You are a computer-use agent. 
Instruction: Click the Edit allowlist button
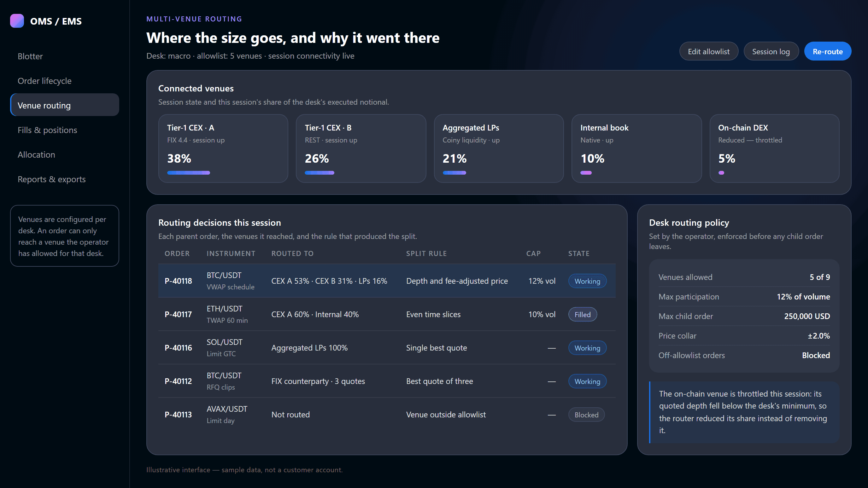709,51
